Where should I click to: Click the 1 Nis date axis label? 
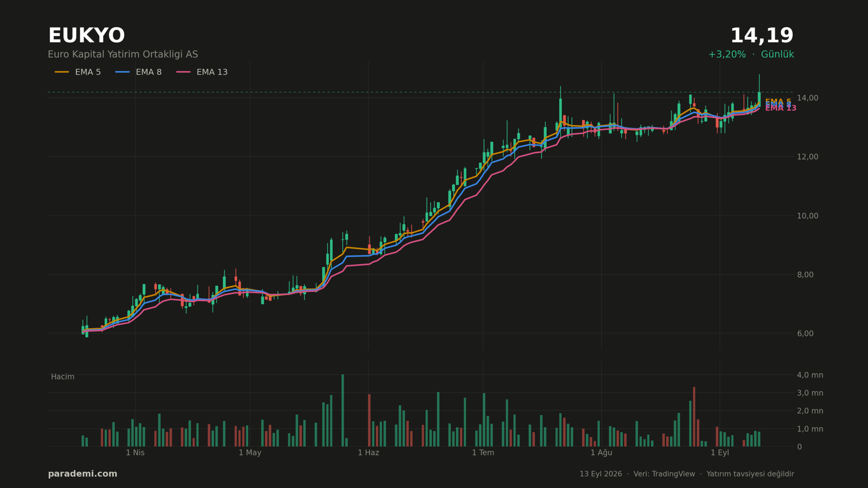point(135,453)
